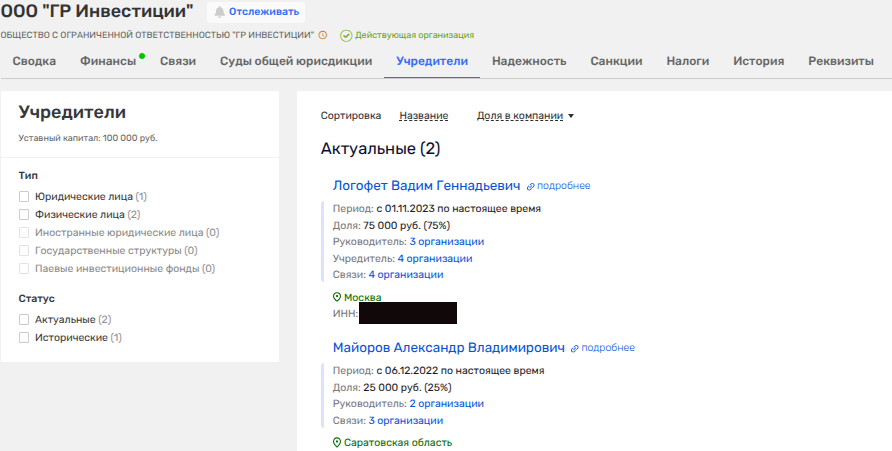Click link icon beside Майоров Александр Владимирович
The image size is (892, 451).
pyautogui.click(x=575, y=348)
